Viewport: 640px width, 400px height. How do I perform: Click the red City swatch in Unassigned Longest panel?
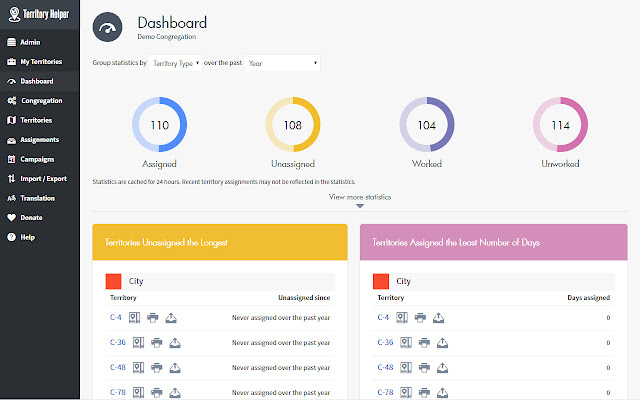(113, 281)
